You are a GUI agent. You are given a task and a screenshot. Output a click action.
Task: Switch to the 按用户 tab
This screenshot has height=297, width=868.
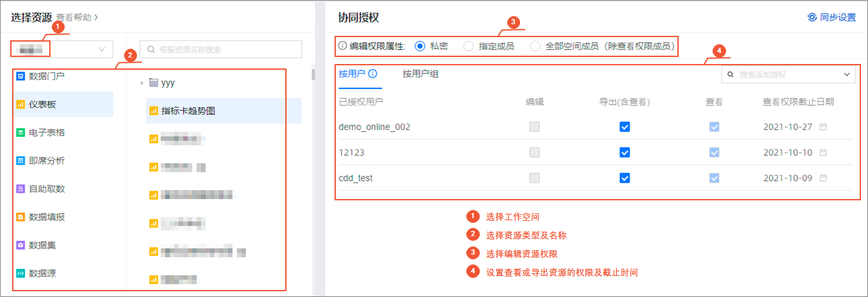click(352, 74)
